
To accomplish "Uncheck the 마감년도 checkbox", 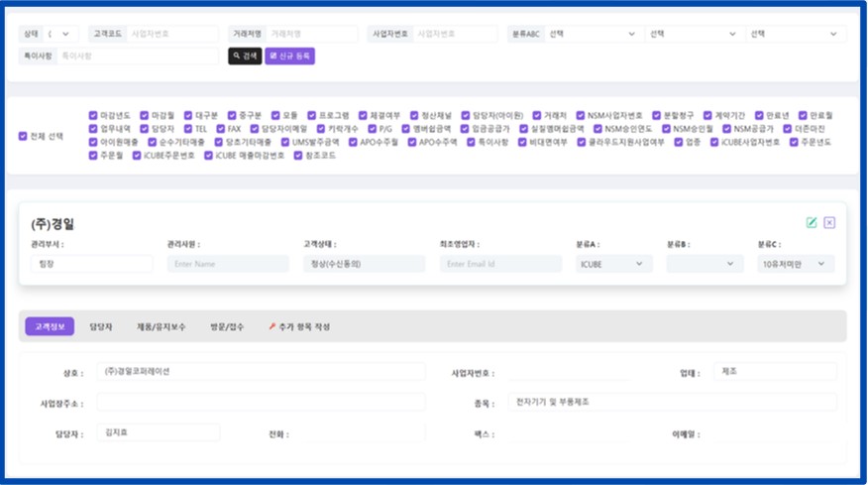I will (x=93, y=115).
